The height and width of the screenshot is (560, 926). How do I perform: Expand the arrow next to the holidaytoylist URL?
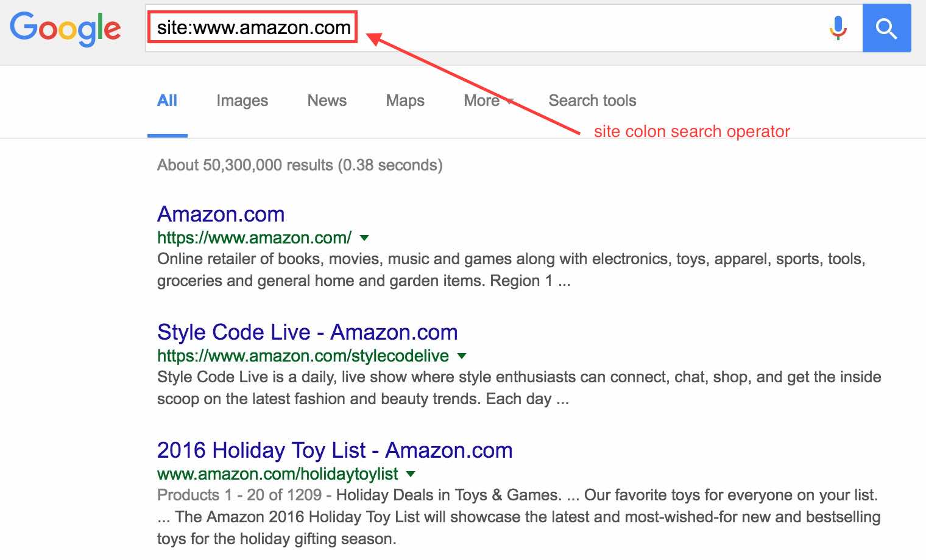(411, 474)
